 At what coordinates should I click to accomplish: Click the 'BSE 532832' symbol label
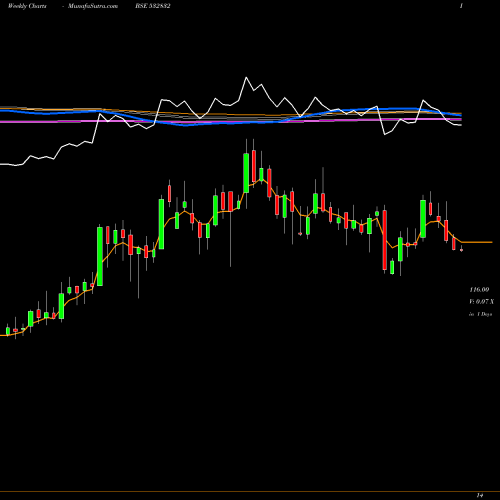click(153, 6)
